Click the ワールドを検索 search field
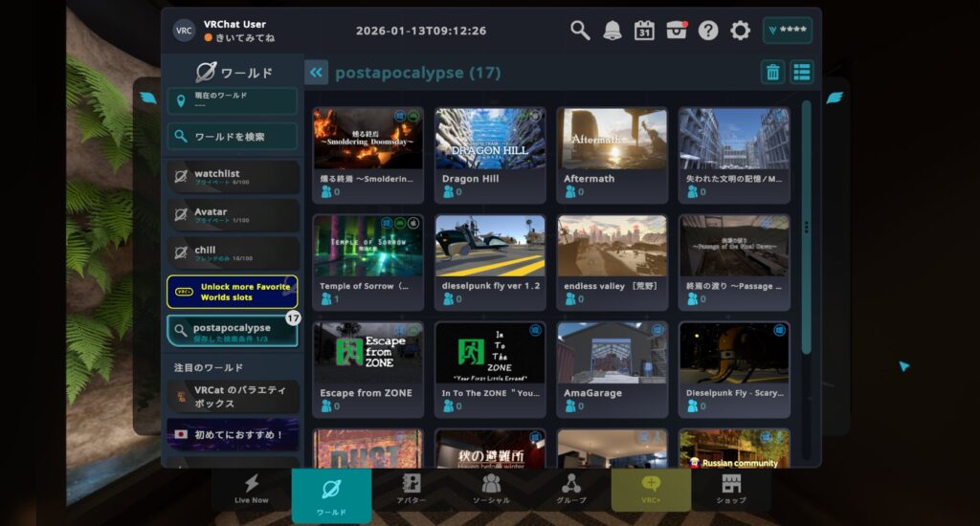Screen dimensions: 980x526 click(233, 137)
